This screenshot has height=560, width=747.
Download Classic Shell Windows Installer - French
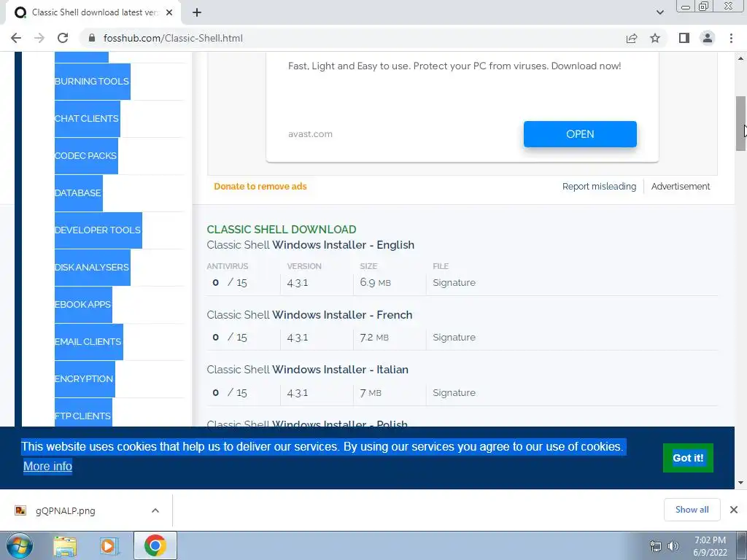309,315
